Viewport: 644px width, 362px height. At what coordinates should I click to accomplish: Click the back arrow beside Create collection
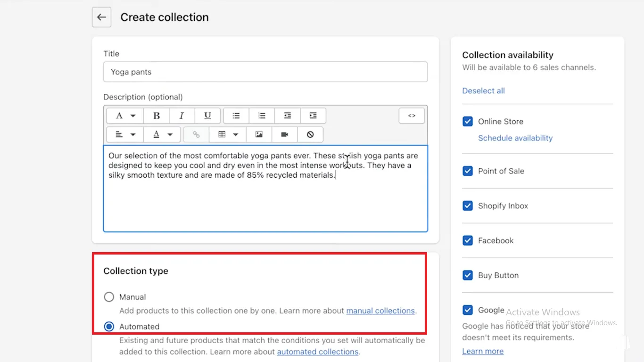101,17
